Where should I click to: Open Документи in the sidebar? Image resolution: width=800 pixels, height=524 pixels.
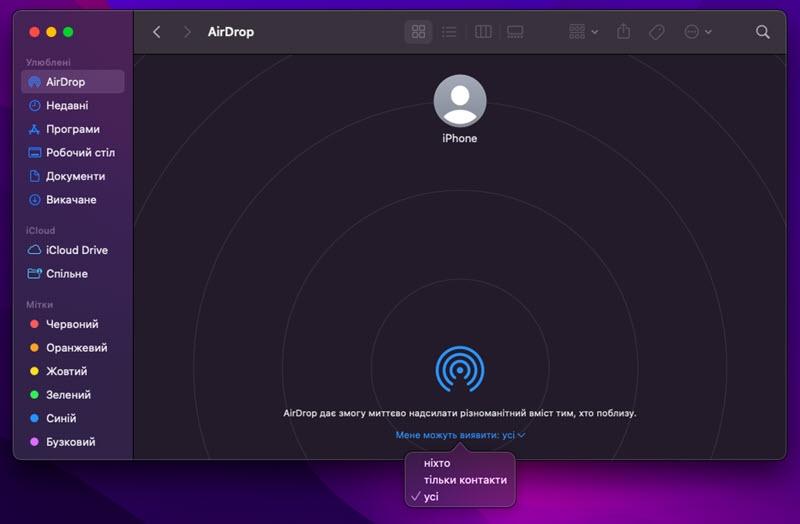click(73, 176)
